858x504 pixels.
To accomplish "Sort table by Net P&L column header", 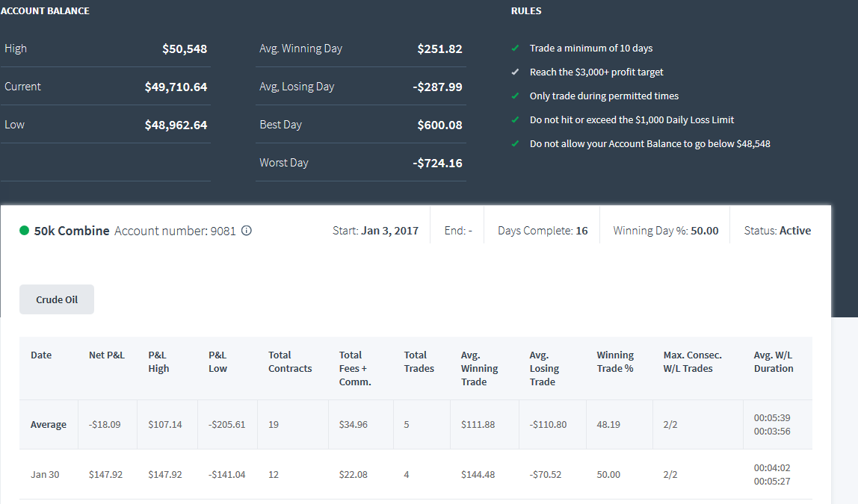I will click(x=107, y=355).
